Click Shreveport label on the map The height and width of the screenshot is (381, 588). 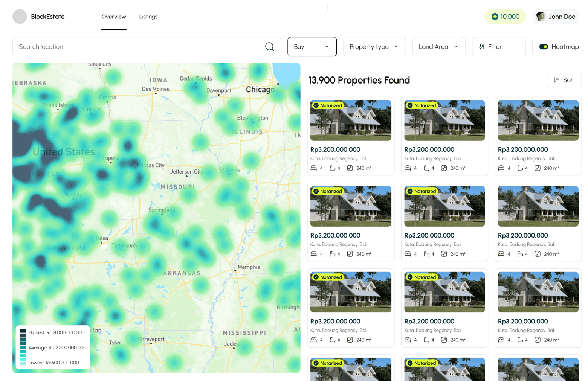click(x=151, y=339)
